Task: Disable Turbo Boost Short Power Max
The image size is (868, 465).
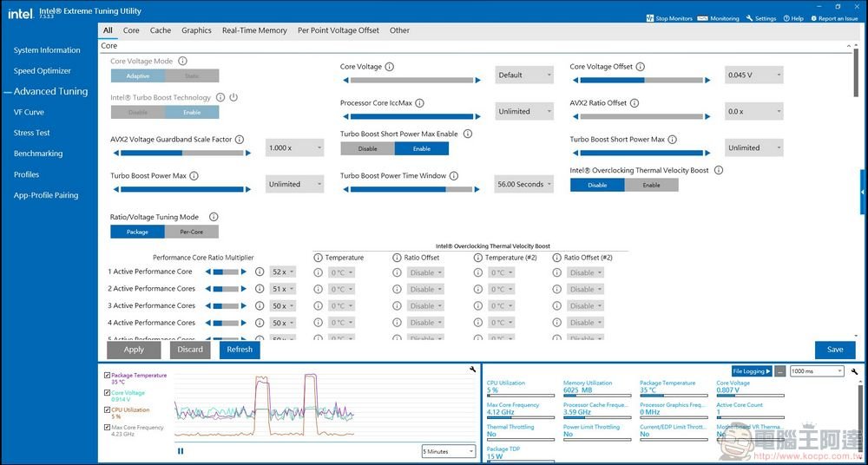Action: (367, 148)
